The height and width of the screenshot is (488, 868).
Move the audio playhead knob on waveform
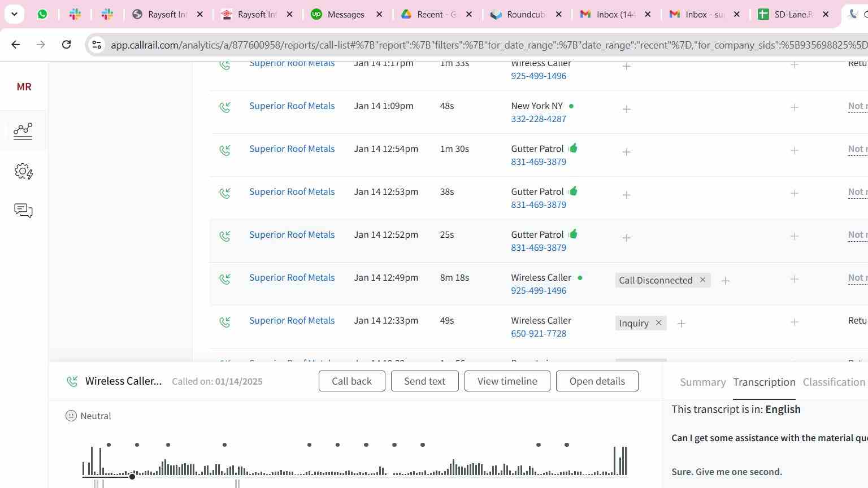coord(132,477)
